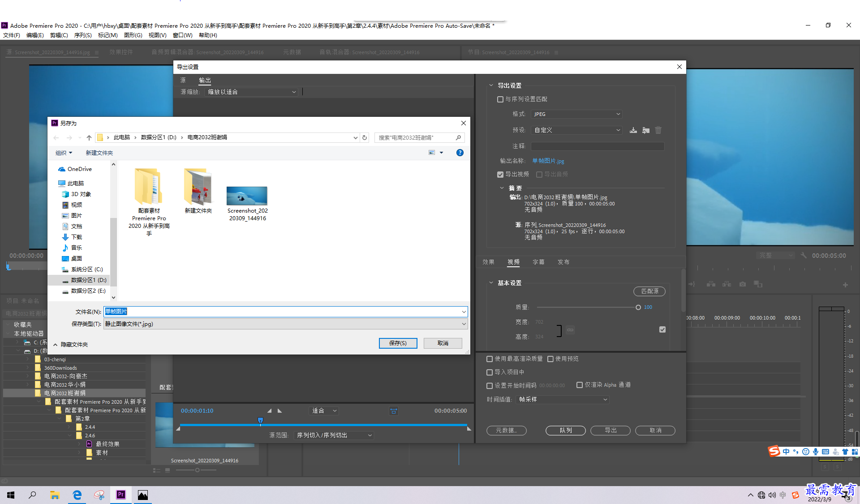
Task: Toggle the Export Video checkbox
Action: (500, 175)
